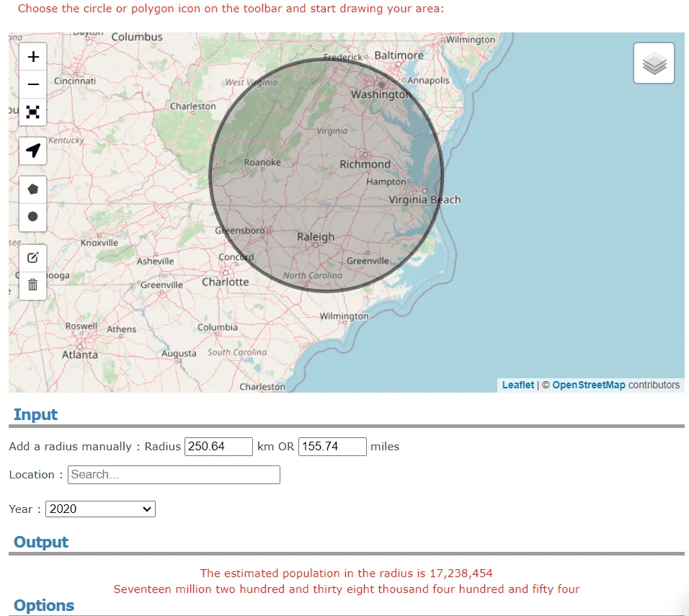Click the Baltimore label on the map
This screenshot has height=616, width=689.
399,55
